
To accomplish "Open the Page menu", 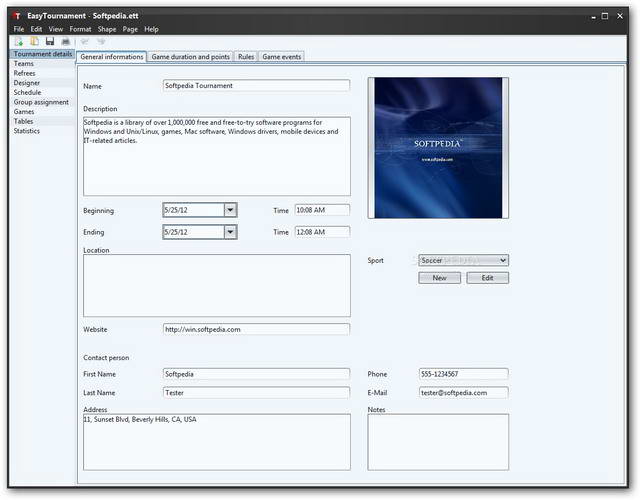I will click(130, 29).
